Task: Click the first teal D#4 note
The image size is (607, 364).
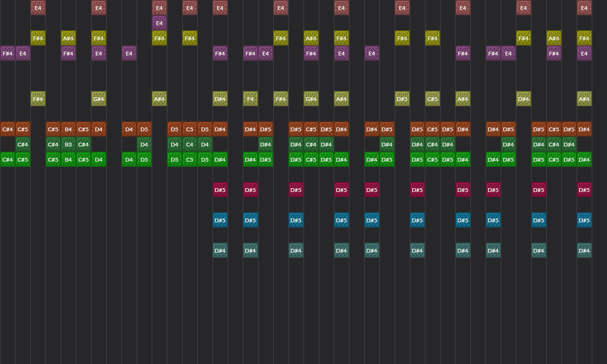Action: click(x=220, y=250)
